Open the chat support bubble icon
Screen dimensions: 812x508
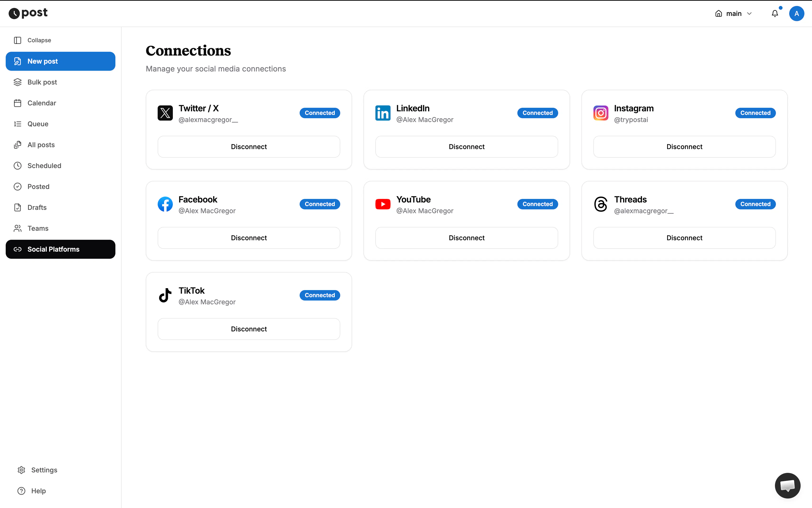[x=788, y=485]
